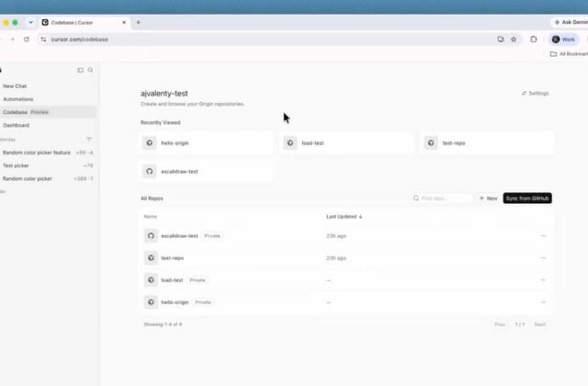This screenshot has width=588, height=386.
Task: Open the test-repo recently viewed card
Action: coord(487,143)
